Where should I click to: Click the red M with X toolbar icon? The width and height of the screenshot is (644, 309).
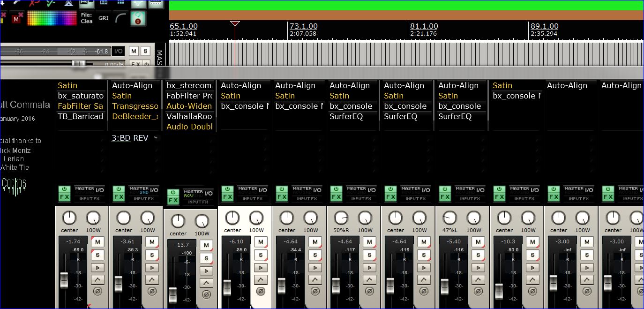click(x=17, y=18)
